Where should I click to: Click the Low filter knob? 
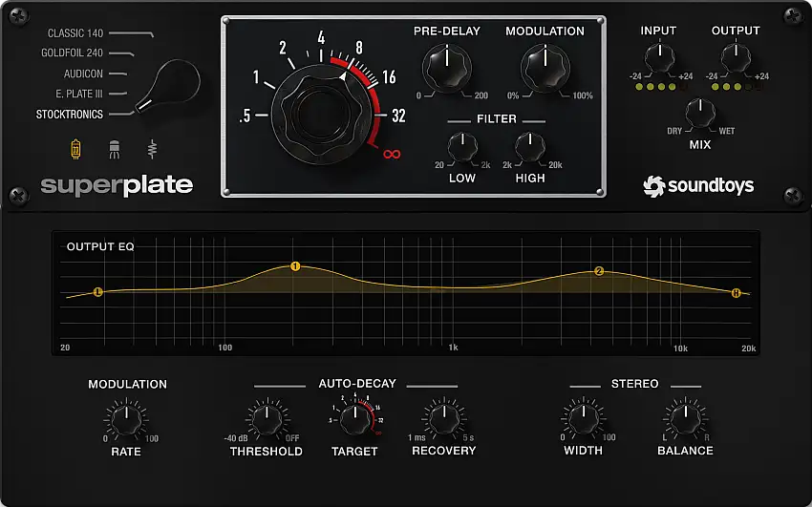click(462, 147)
